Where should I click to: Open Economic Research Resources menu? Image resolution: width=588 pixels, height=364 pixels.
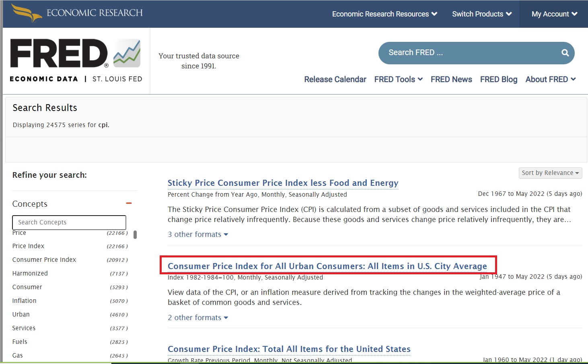coord(384,14)
